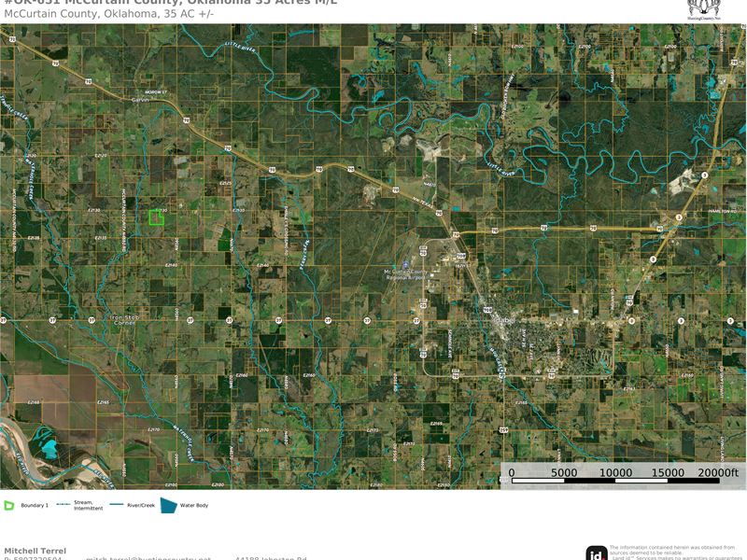Click the '15000' scale label
Viewport: 747px width, 560px height.
668,472
